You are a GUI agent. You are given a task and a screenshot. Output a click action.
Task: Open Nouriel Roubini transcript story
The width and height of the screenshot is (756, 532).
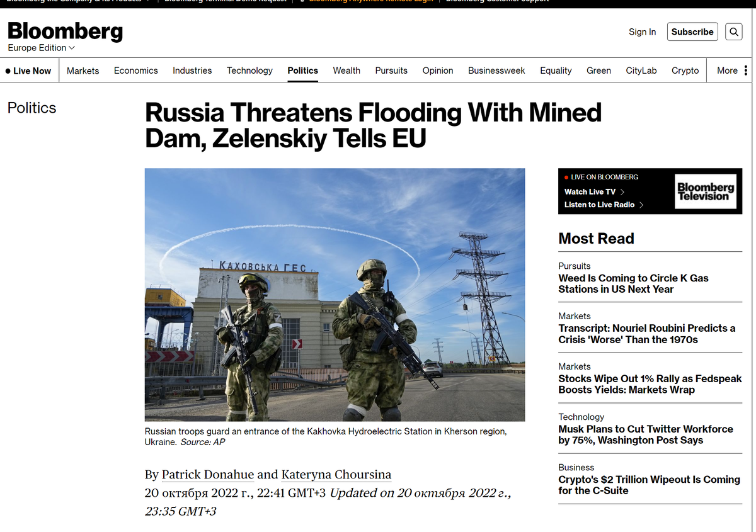646,334
